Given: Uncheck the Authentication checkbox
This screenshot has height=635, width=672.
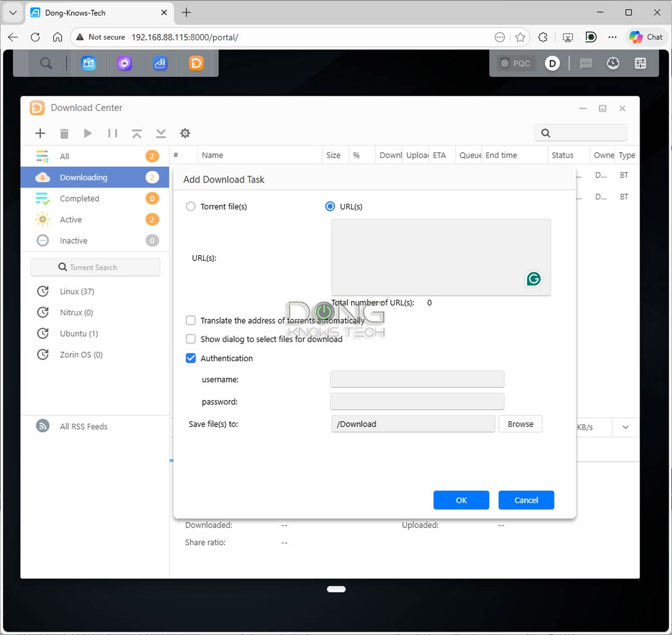Looking at the screenshot, I should [x=191, y=358].
